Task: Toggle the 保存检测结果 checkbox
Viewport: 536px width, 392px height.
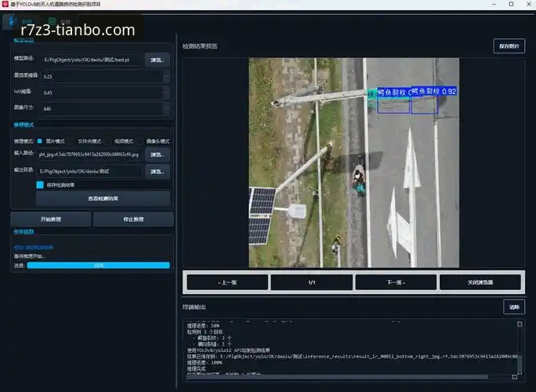Action: coord(40,185)
